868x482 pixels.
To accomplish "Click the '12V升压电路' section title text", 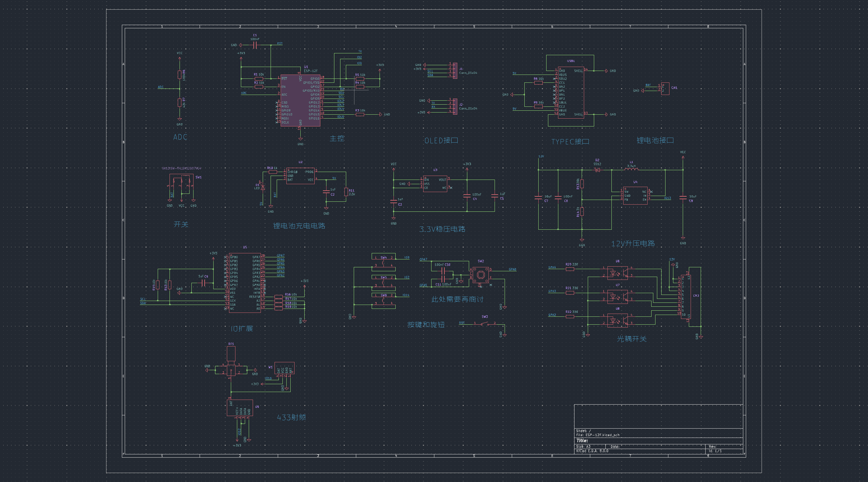I will click(x=633, y=244).
